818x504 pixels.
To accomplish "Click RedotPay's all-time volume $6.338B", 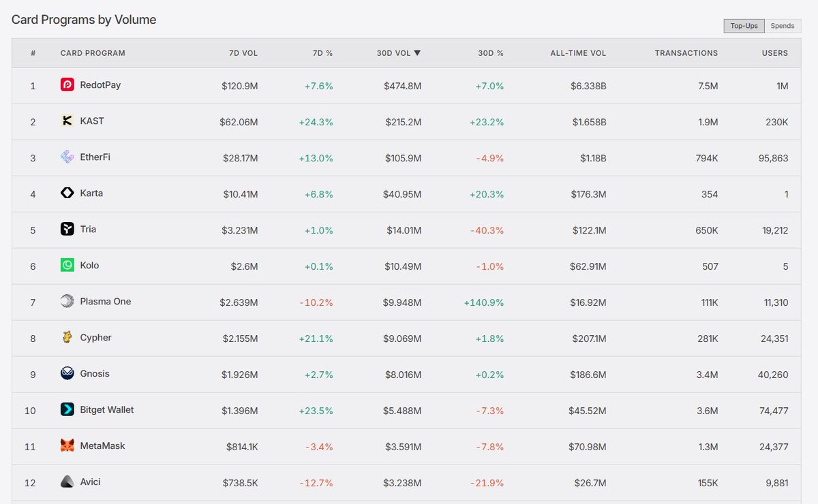I will [588, 86].
